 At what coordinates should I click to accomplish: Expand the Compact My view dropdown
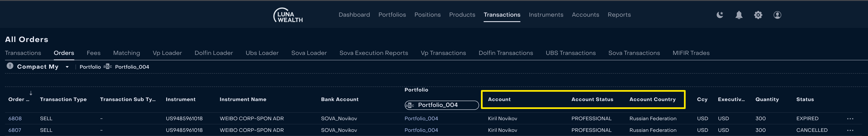click(67, 67)
